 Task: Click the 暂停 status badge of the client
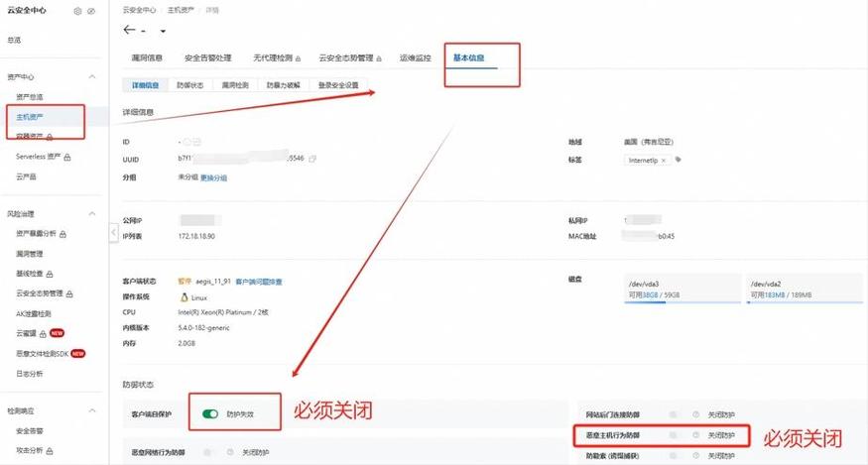184,282
